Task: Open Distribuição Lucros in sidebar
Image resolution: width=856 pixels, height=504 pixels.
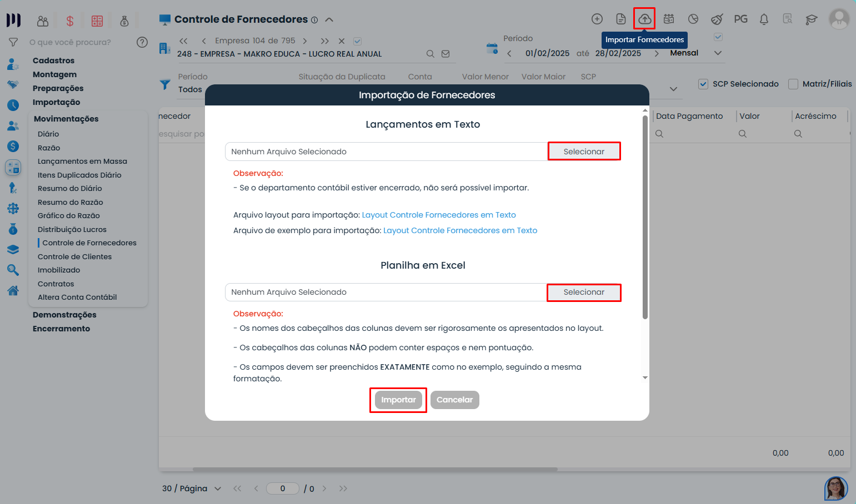Action: pyautogui.click(x=72, y=229)
